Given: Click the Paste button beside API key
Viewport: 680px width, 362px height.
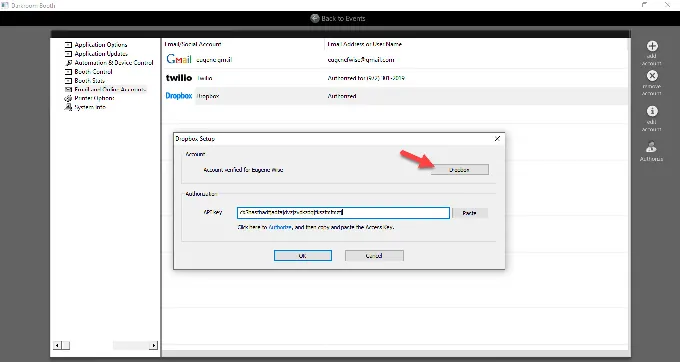Looking at the screenshot, I should (x=470, y=213).
